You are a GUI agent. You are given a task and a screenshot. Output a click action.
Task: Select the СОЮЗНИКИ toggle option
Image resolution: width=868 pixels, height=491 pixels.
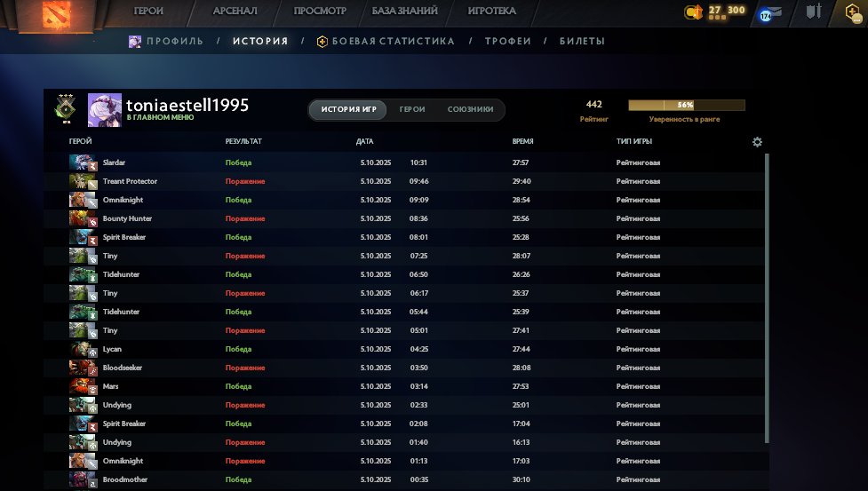pyautogui.click(x=470, y=110)
